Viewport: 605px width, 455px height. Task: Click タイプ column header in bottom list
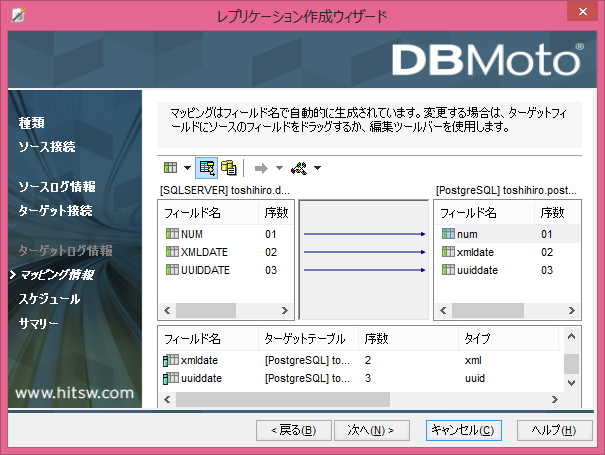click(x=509, y=339)
